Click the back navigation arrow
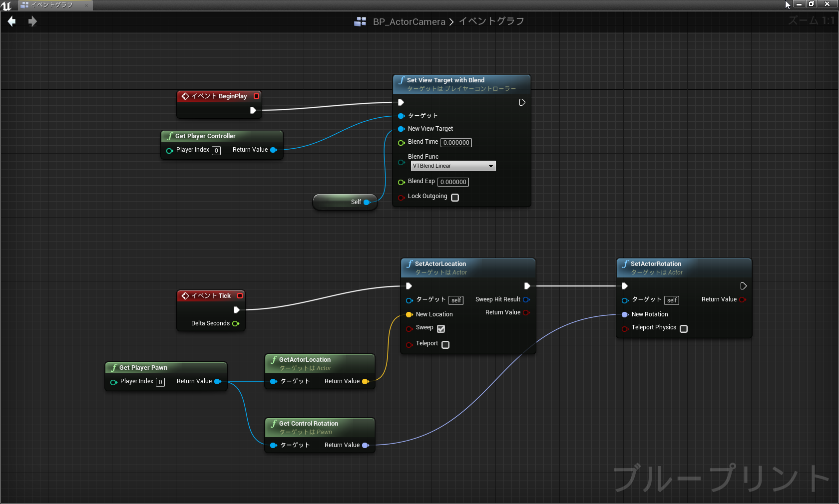The height and width of the screenshot is (504, 839). click(x=11, y=21)
